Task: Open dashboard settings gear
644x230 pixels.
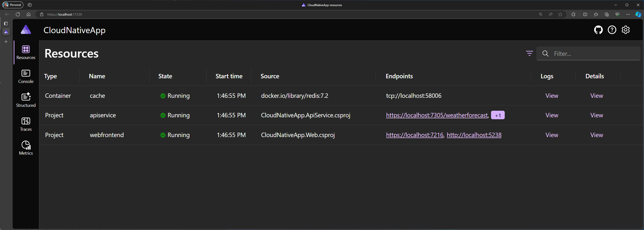Action: 626,30
